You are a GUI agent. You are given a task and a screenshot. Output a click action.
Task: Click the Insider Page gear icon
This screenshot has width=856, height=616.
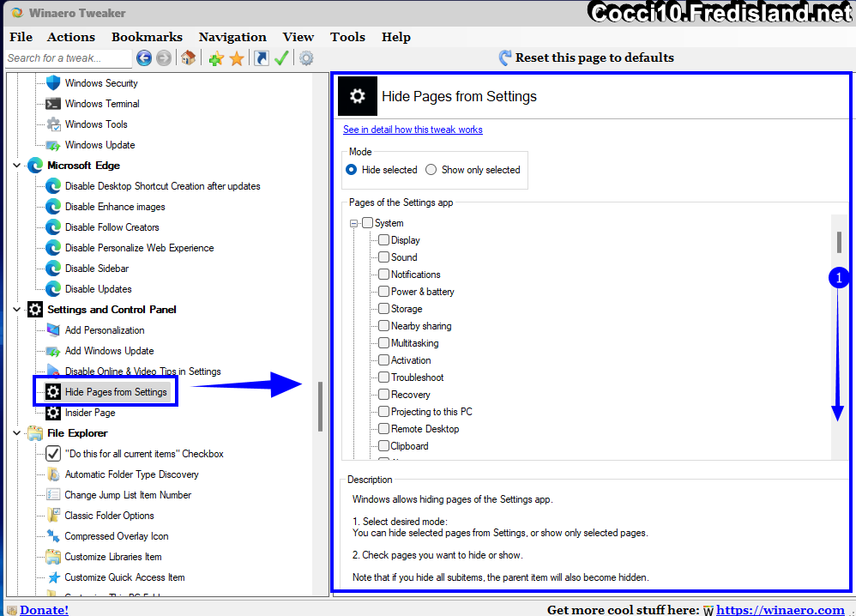(x=53, y=413)
